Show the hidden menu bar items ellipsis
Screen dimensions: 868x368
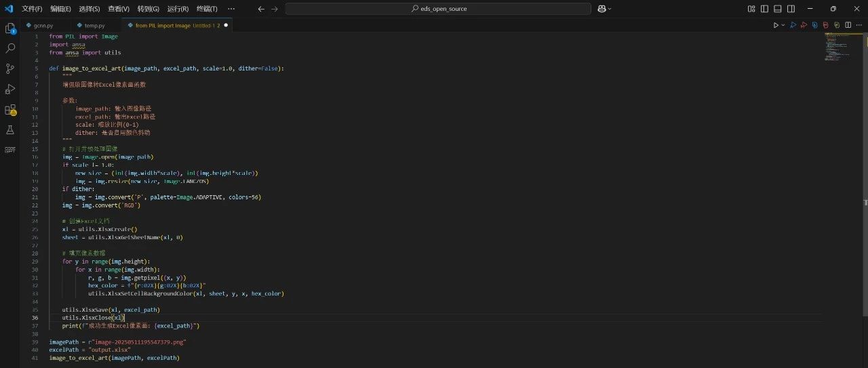point(231,9)
